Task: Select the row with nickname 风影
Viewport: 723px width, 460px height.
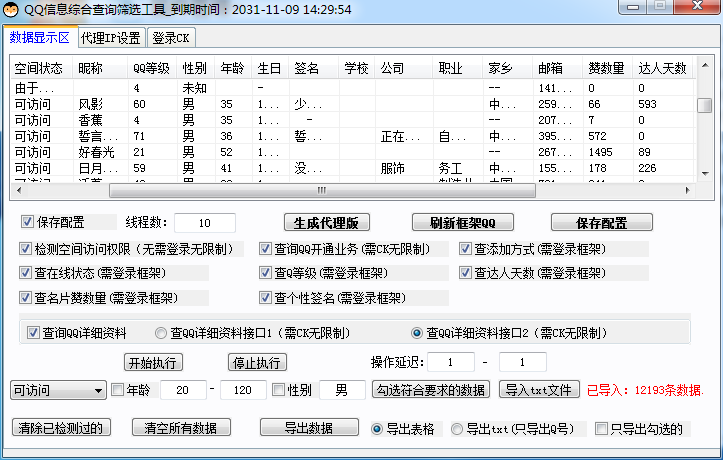Action: pyautogui.click(x=352, y=104)
